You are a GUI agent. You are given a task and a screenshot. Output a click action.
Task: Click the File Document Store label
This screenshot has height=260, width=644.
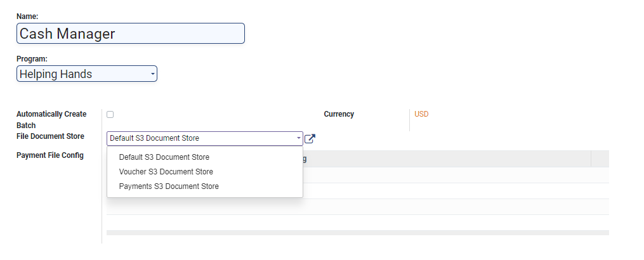(x=50, y=136)
